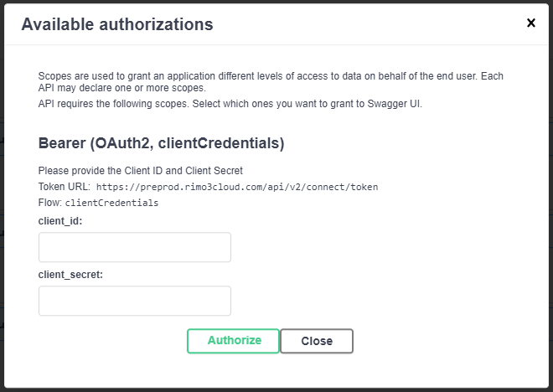
Task: Click the Token URL: label
Action: point(65,186)
